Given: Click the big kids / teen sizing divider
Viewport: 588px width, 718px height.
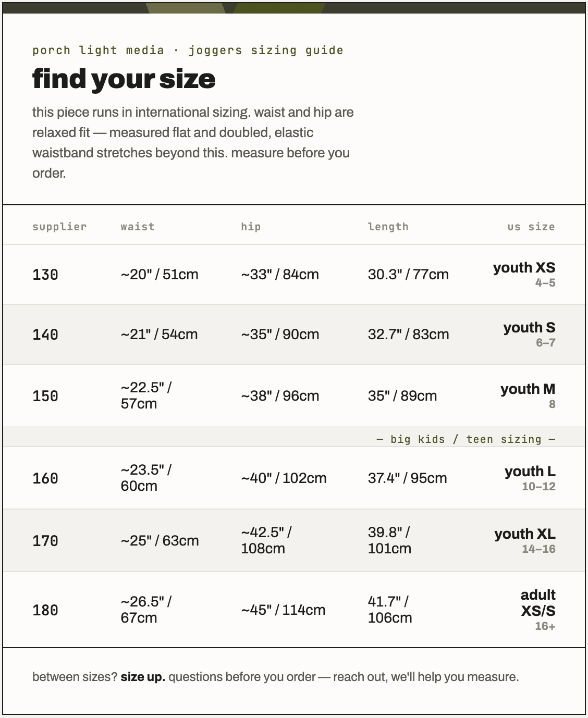Looking at the screenshot, I should [465, 439].
